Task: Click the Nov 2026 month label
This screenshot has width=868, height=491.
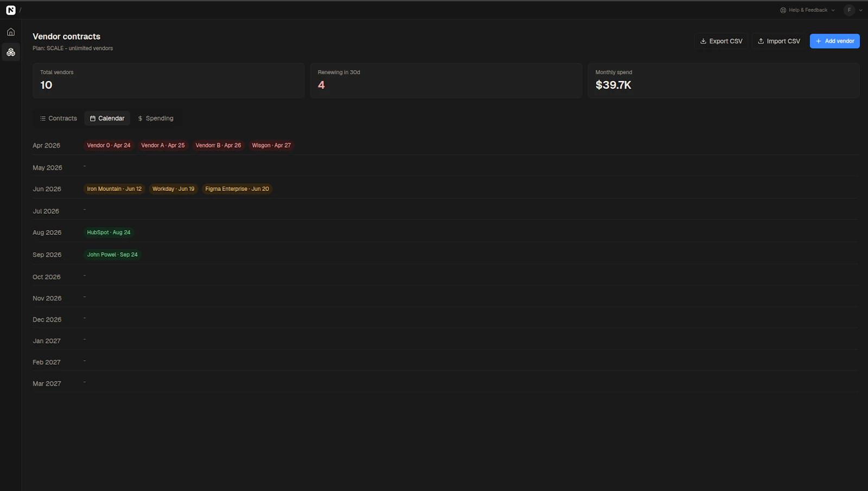Action: [47, 298]
